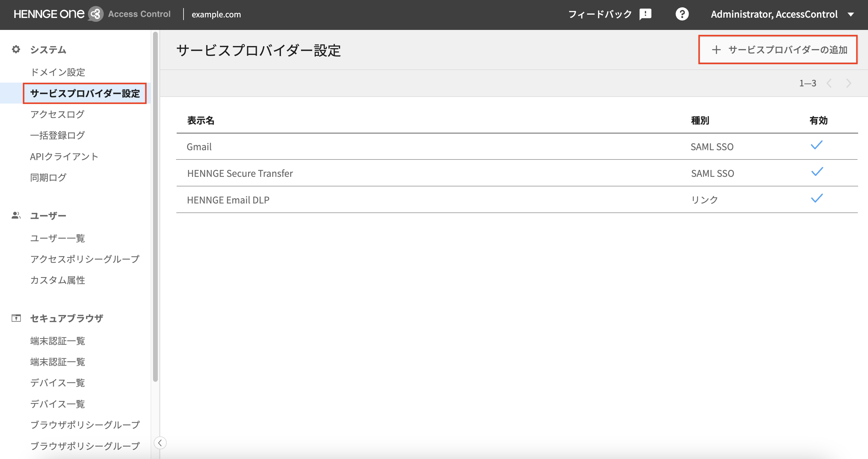Click the SAML SSO type in the Gmail row
The image size is (868, 459).
click(712, 147)
